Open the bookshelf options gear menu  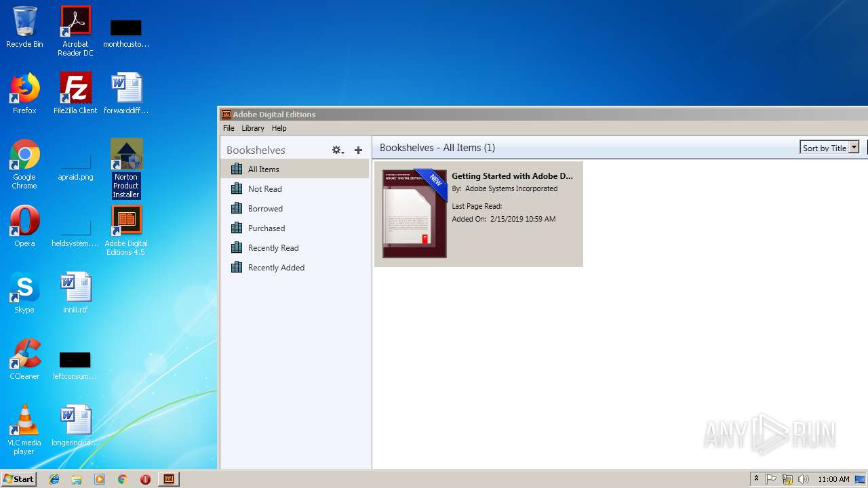[x=338, y=150]
